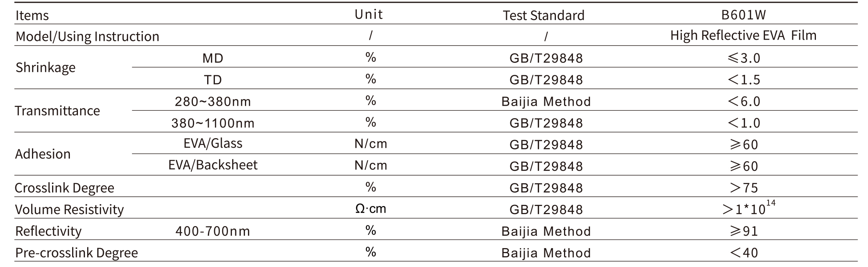Image resolution: width=868 pixels, height=267 pixels.
Task: Click the EVA/Glass adhesion cell
Action: tap(213, 144)
